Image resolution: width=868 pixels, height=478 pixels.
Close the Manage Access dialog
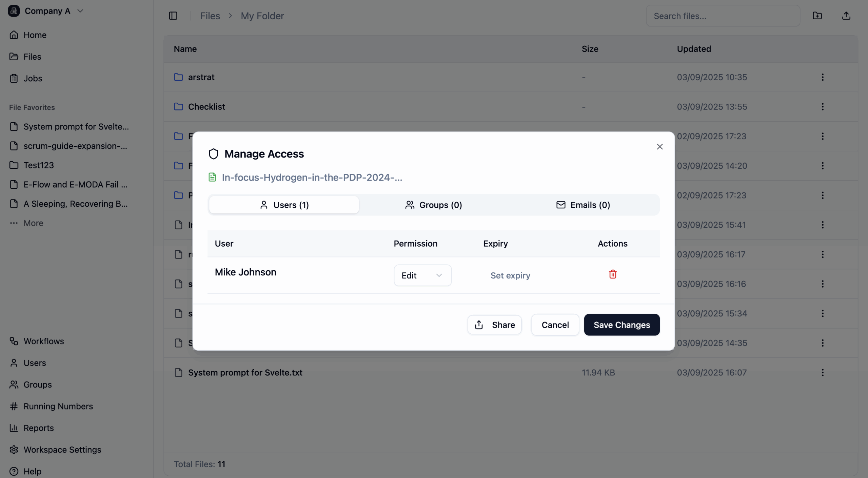[x=659, y=147]
